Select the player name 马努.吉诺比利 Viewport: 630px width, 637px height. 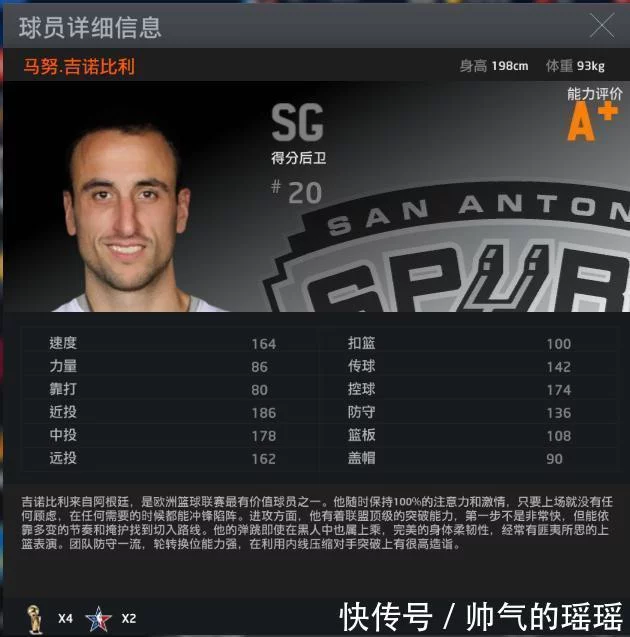coord(79,66)
